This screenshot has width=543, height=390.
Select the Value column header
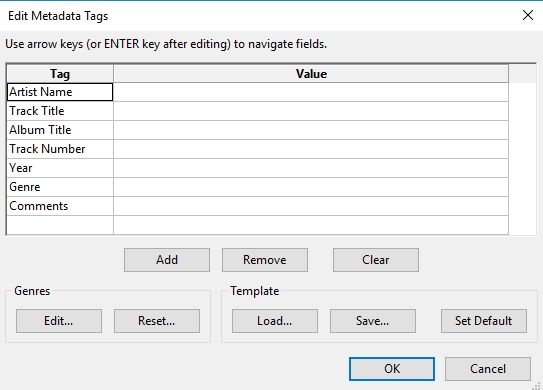pos(311,74)
